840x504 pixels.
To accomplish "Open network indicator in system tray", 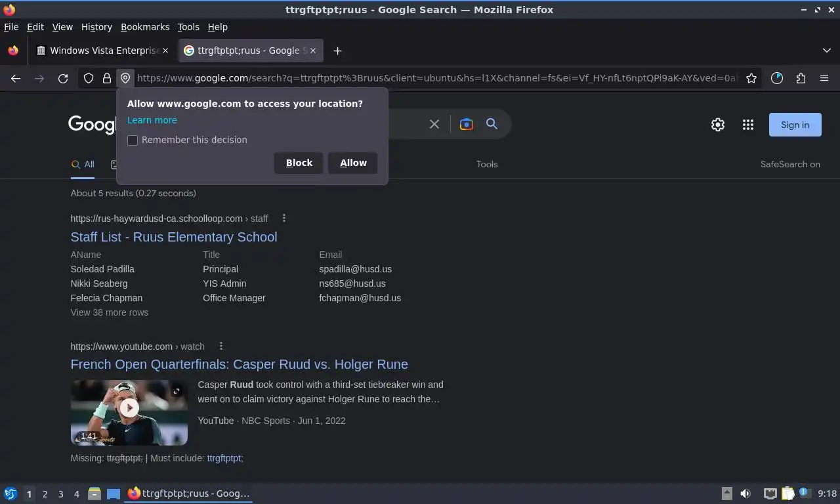I will click(770, 493).
